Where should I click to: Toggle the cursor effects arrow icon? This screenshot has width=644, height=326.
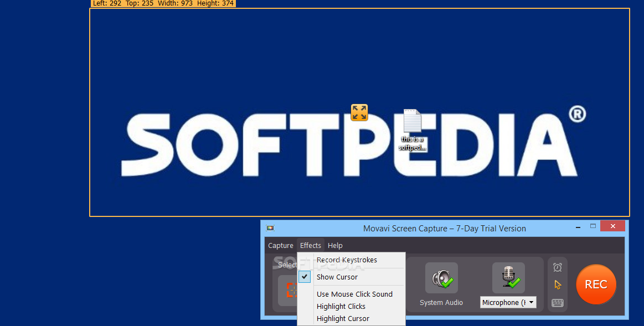[557, 284]
